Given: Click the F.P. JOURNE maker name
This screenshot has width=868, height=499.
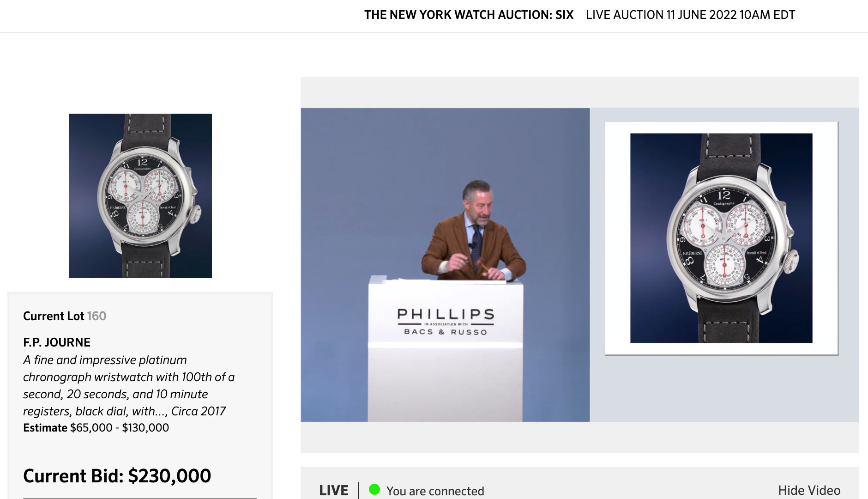Looking at the screenshot, I should [x=57, y=342].
